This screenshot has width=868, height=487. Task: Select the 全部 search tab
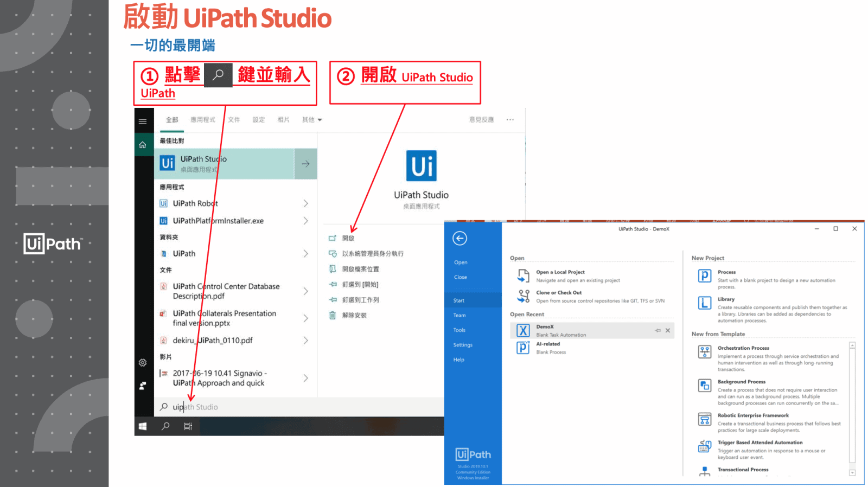pos(172,120)
